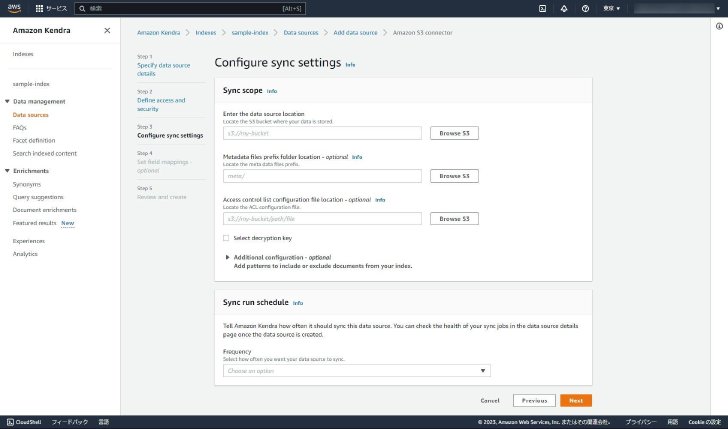Open Data sources breadcrumb link
Viewport: 728px width, 429px height.
pos(301,32)
